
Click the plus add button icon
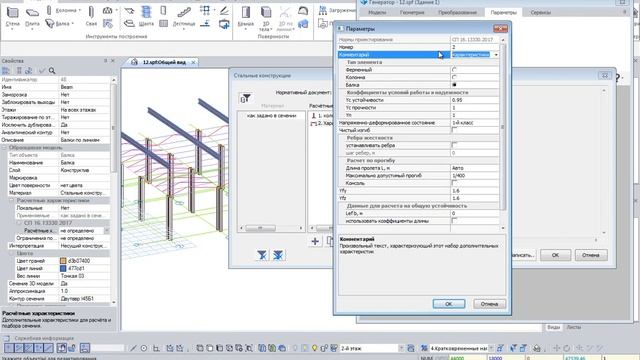(315, 241)
